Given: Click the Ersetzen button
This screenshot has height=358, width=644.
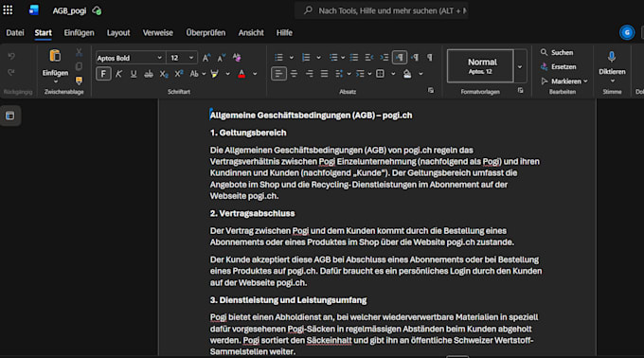Looking at the screenshot, I should pos(559,66).
